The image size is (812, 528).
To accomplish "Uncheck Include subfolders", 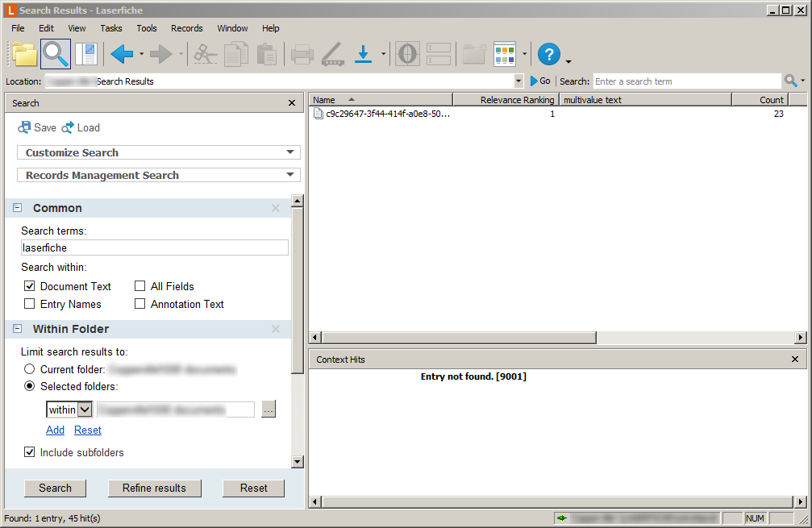I will 30,452.
